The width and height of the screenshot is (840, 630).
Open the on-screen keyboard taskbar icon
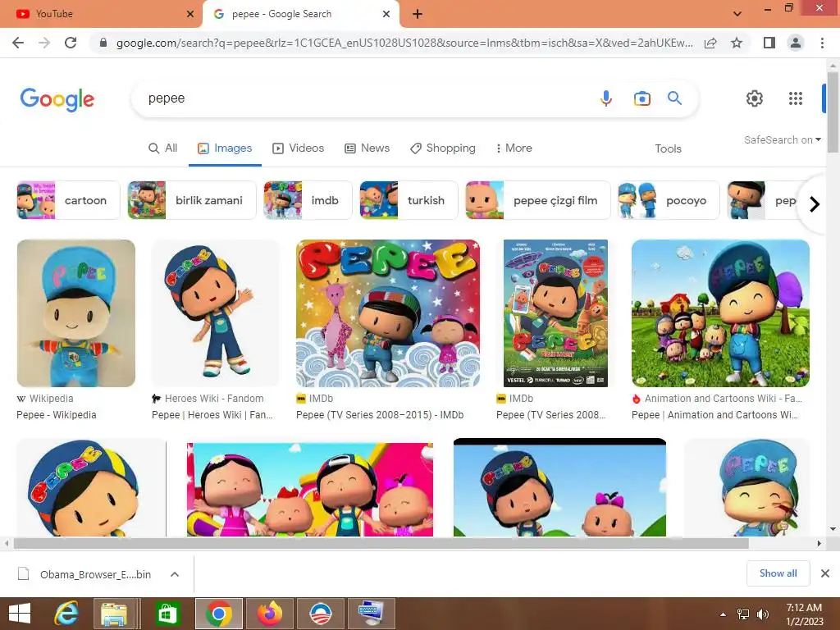click(x=372, y=614)
